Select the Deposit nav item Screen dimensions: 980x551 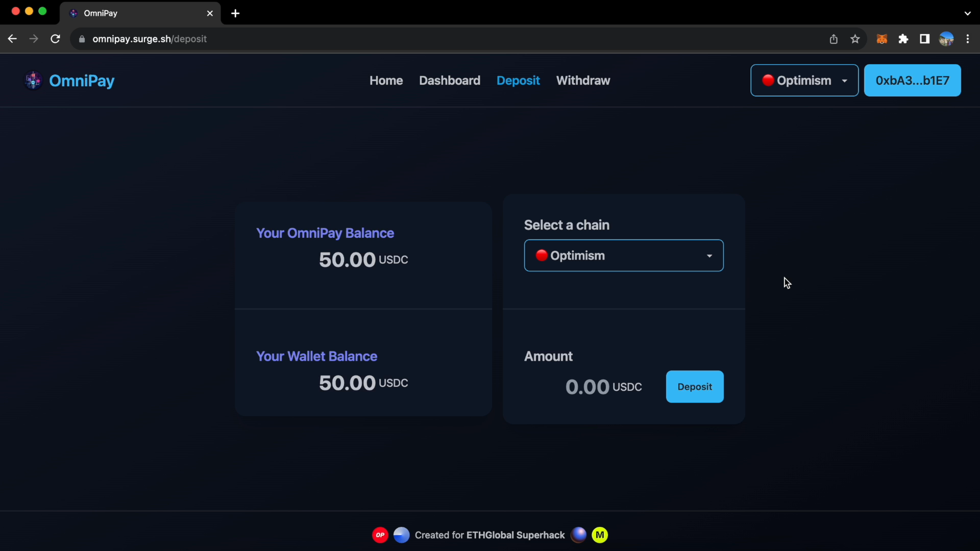[x=518, y=81]
